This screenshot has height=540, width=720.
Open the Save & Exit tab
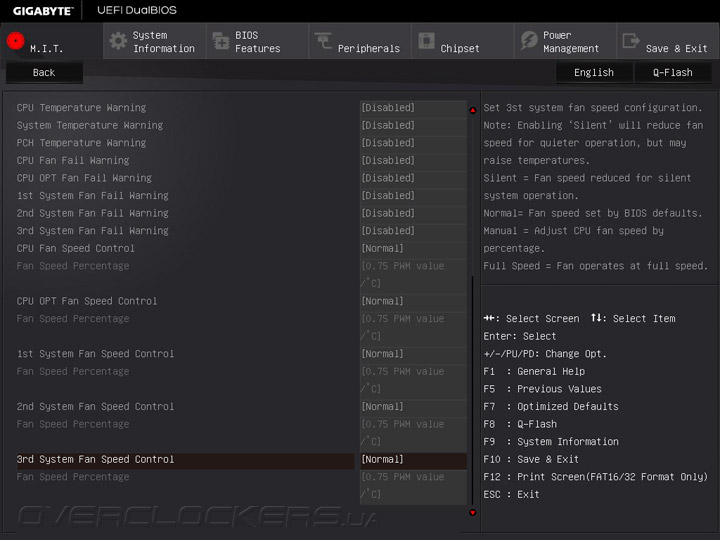668,41
